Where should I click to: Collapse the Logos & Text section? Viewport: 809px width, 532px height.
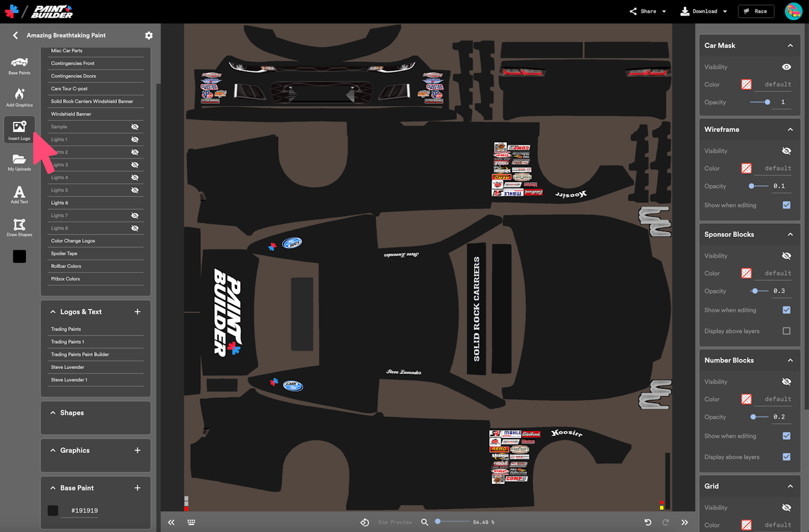pos(53,311)
